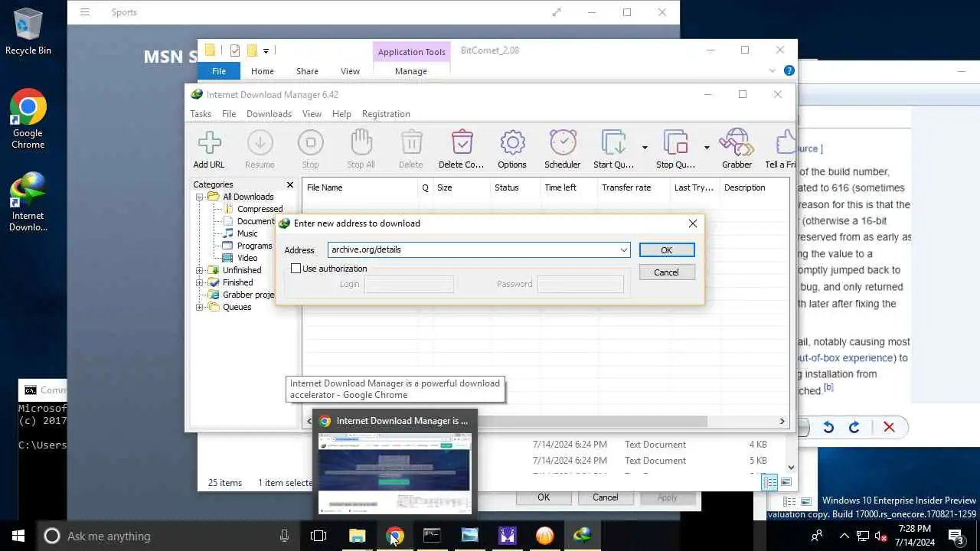Click IDM icon on the taskbar
The width and height of the screenshot is (980, 551).
(583, 536)
